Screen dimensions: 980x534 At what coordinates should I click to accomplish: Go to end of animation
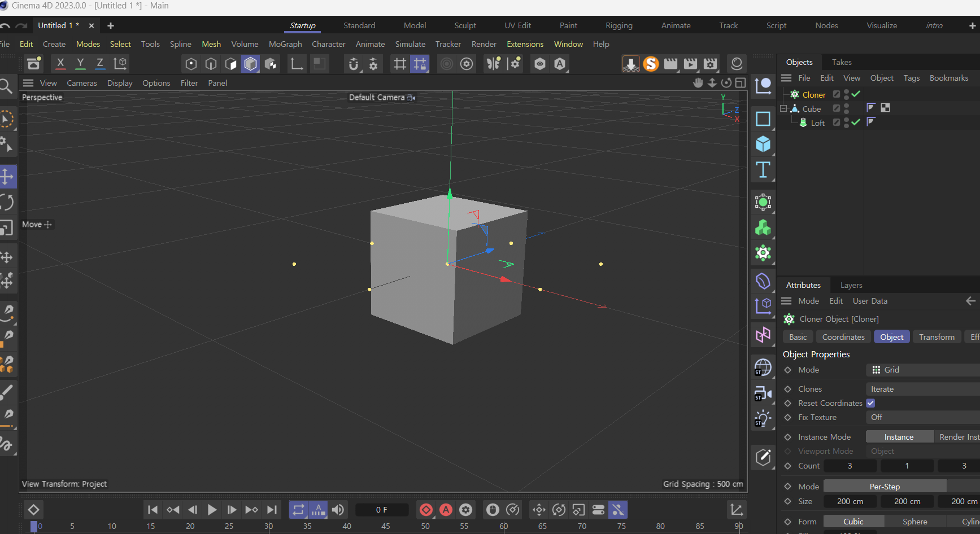pyautogui.click(x=272, y=510)
